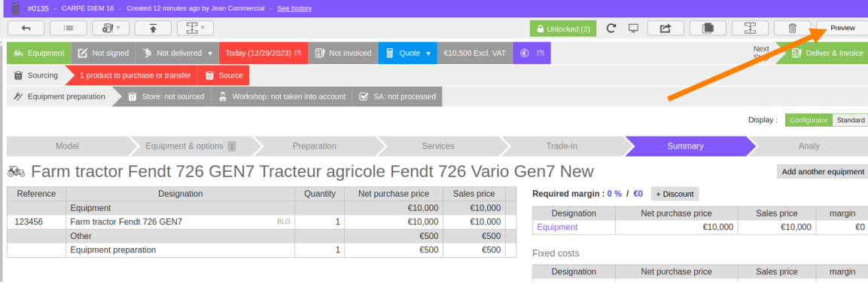Select the Configurator display option
This screenshot has width=868, height=288.
[809, 120]
